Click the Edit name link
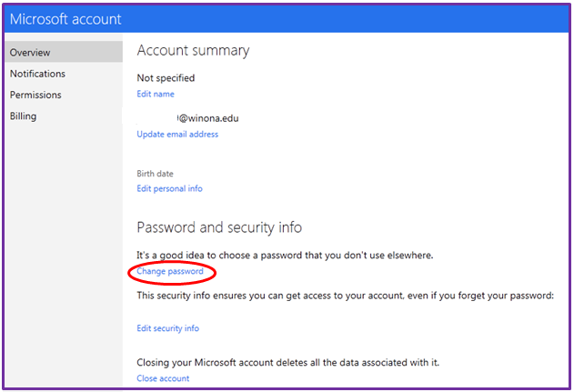This screenshot has width=574, height=392. [155, 94]
